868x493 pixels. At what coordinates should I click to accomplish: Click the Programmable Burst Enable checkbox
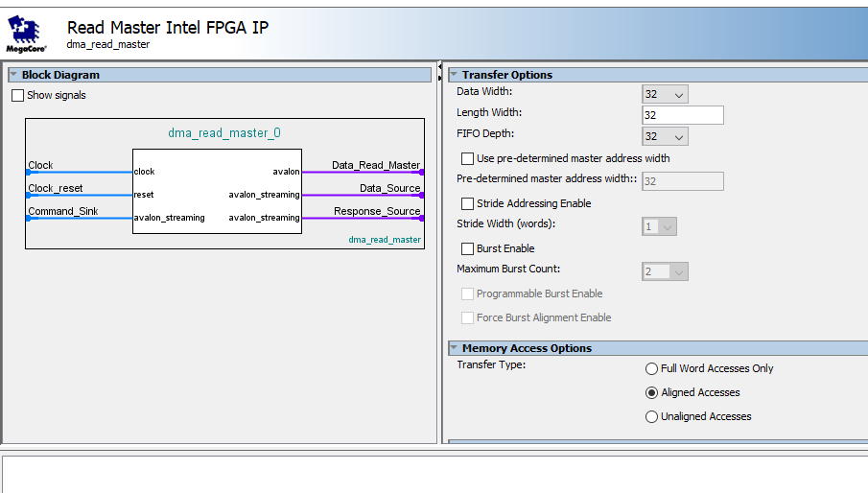point(467,293)
